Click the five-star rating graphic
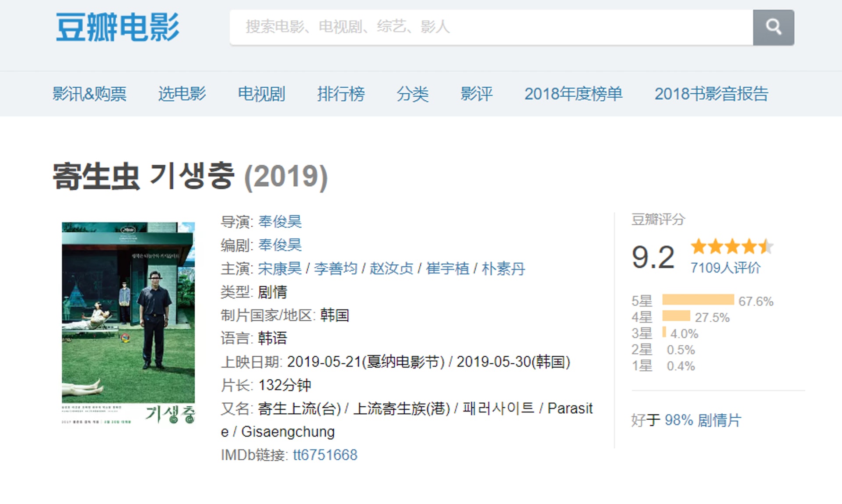 pyautogui.click(x=732, y=246)
